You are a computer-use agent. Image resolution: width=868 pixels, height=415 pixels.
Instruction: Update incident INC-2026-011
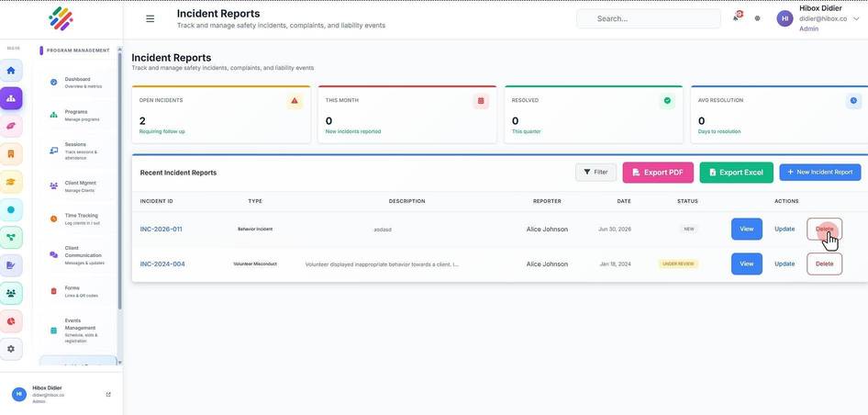[x=785, y=229]
